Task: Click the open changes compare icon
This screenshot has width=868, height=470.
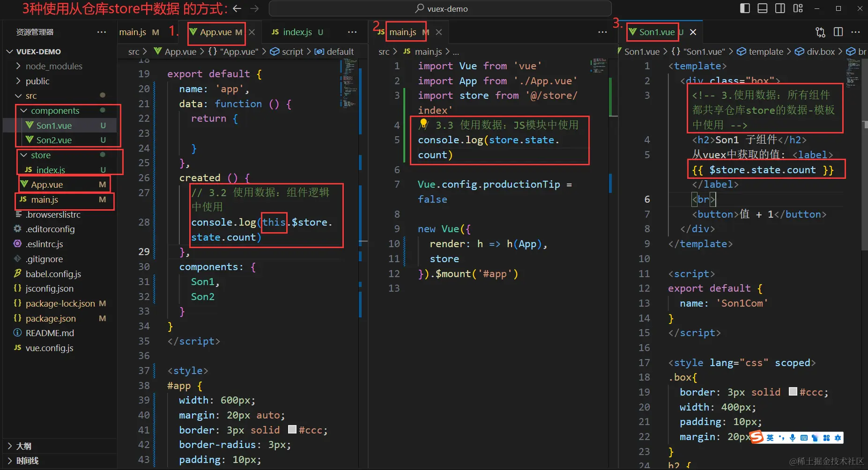Action: click(x=821, y=32)
